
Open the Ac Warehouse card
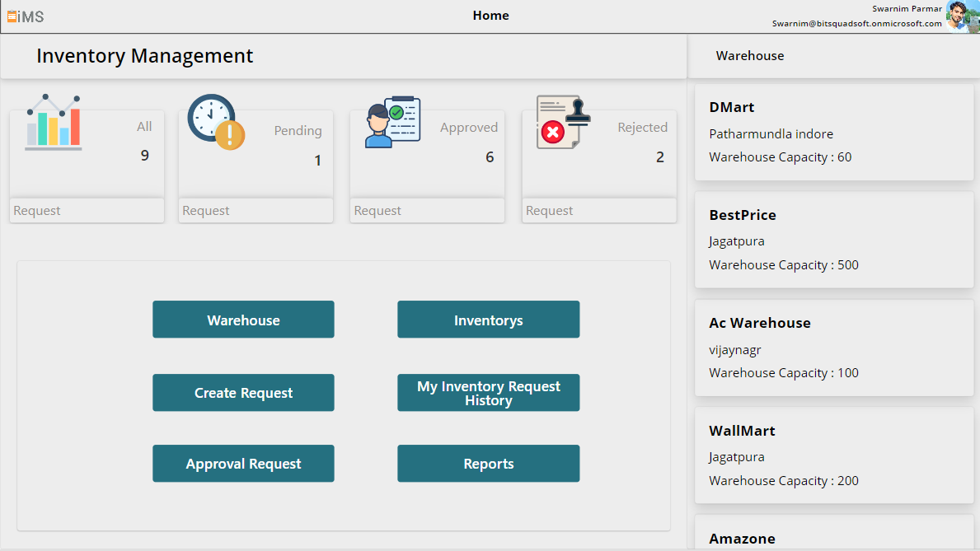834,348
